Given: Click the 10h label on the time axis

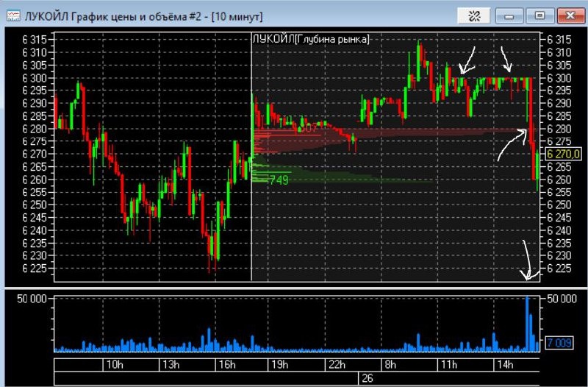Looking at the screenshot, I should coord(115,364).
